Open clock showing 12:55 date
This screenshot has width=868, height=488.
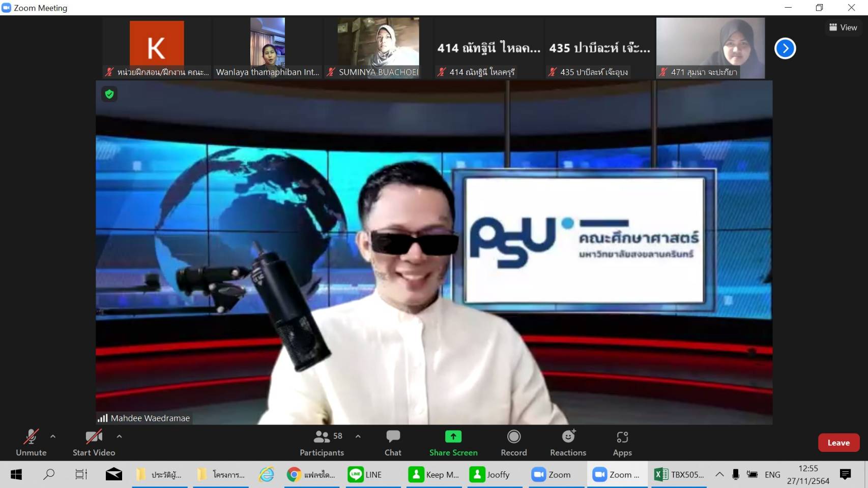pos(808,475)
